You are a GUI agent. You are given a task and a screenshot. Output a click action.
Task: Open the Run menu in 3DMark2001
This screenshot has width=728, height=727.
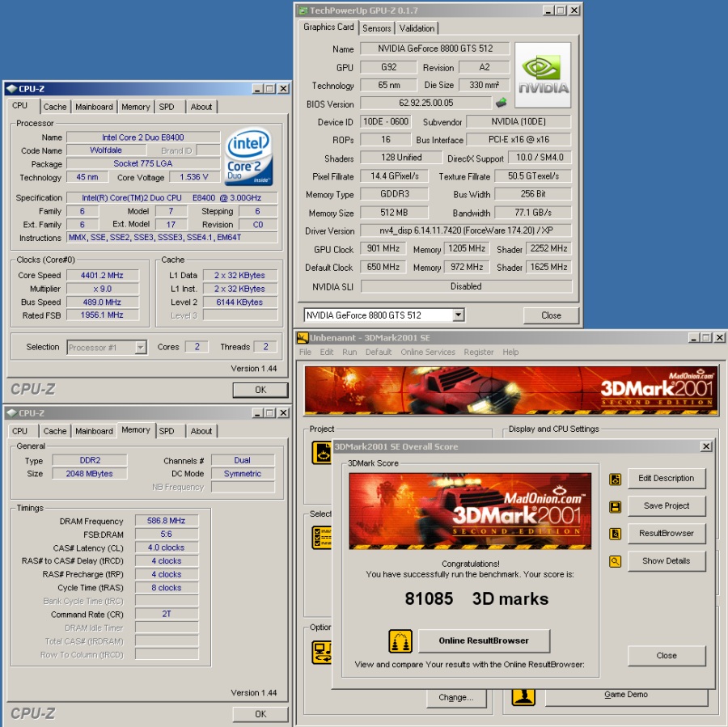[x=349, y=352]
